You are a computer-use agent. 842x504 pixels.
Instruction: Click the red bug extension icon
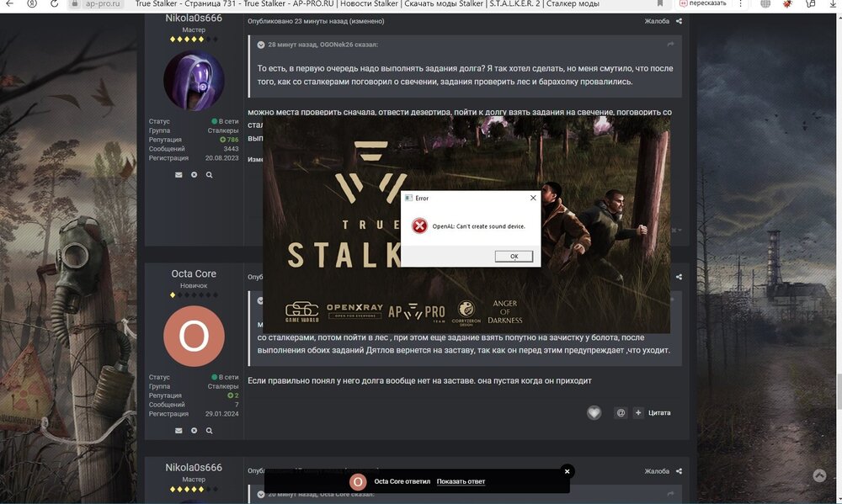point(788,3)
